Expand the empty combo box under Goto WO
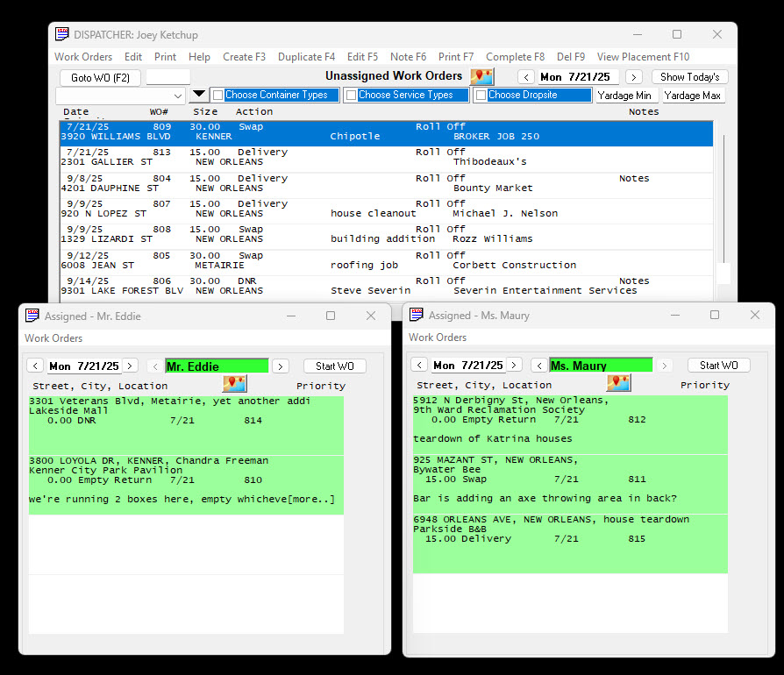The image size is (784, 675). 178,96
